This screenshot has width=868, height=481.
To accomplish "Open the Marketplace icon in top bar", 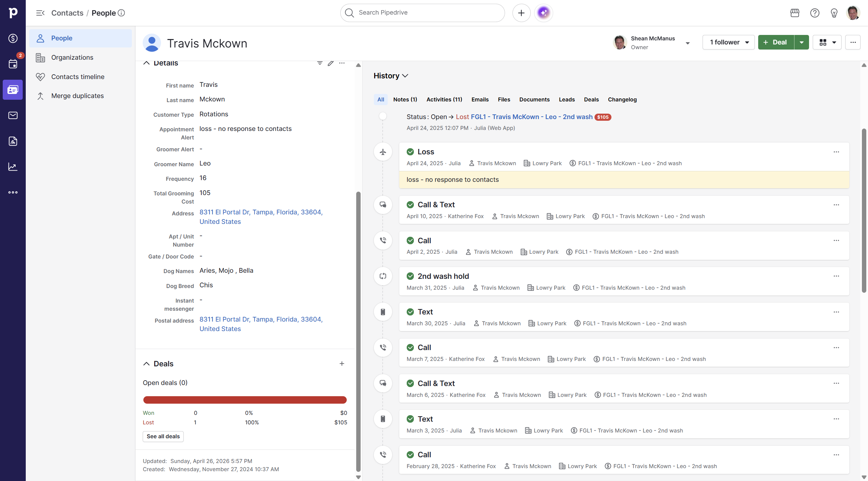I will pos(795,13).
